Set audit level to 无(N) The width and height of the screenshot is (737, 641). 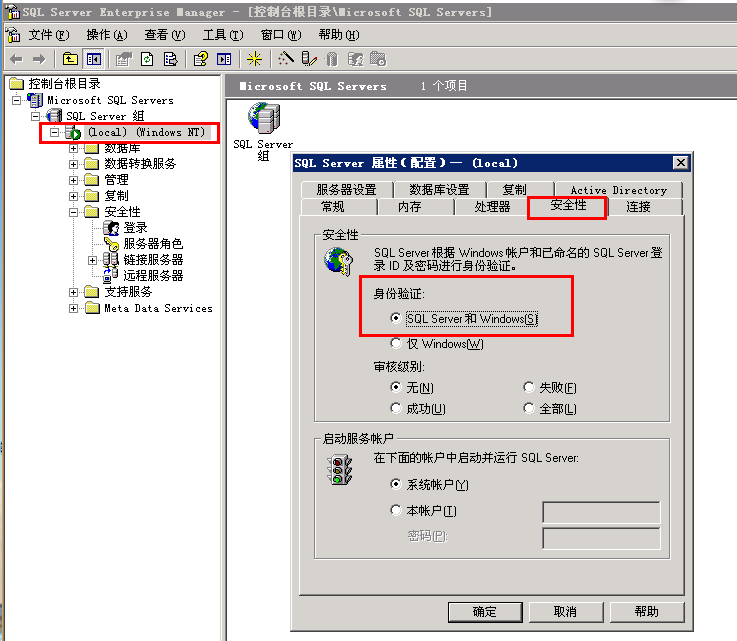(x=396, y=387)
